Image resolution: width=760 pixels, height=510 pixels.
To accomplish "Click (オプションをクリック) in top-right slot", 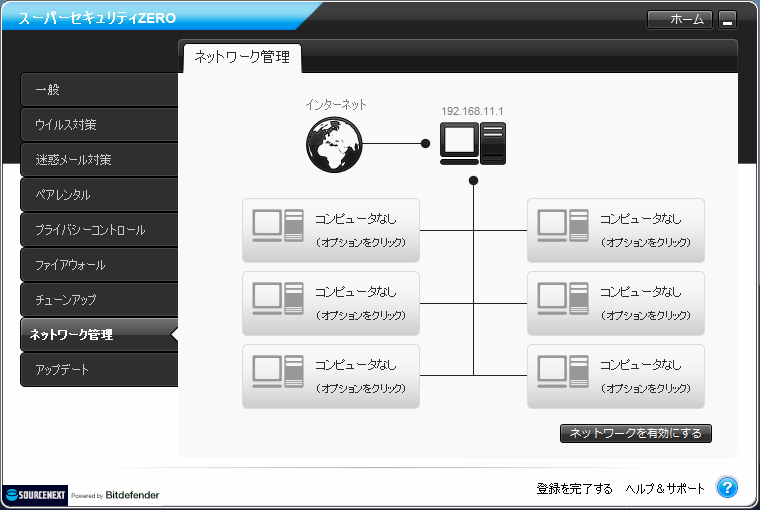I will pyautogui.click(x=646, y=242).
